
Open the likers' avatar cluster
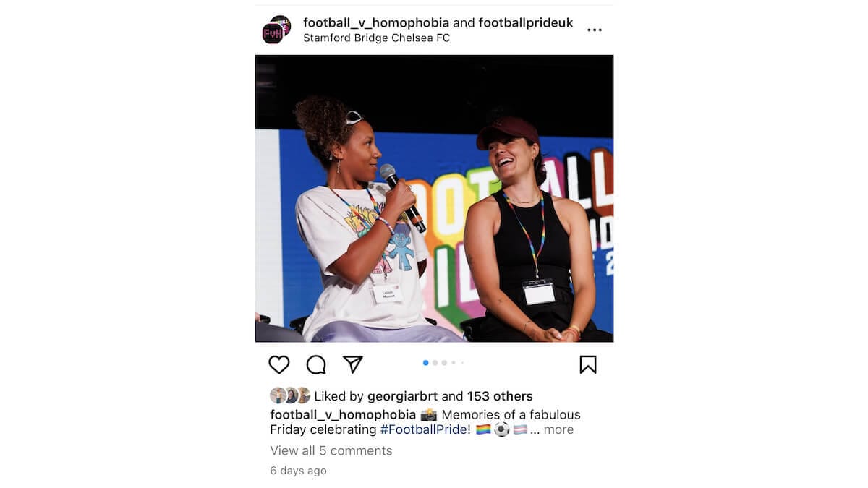[x=290, y=395]
